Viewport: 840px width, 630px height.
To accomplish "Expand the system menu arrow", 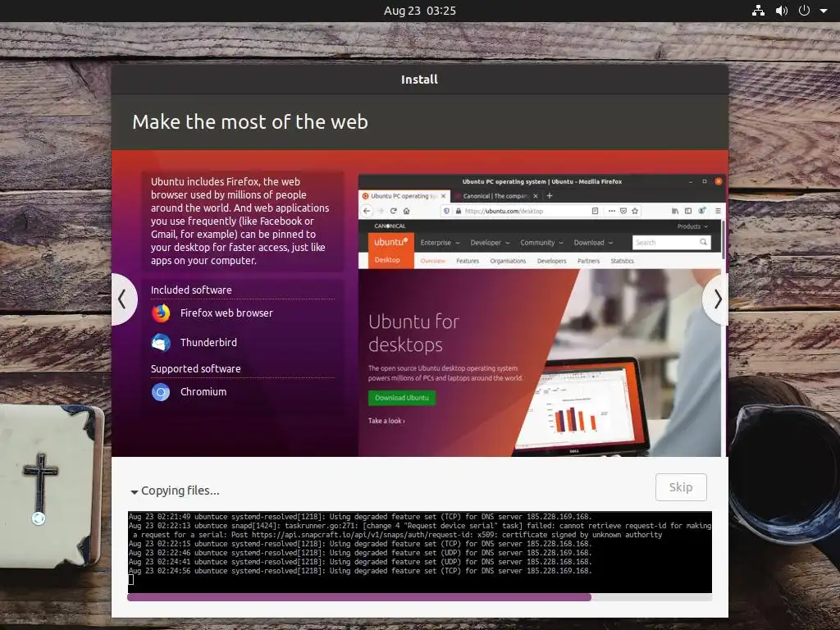I will 824,11.
